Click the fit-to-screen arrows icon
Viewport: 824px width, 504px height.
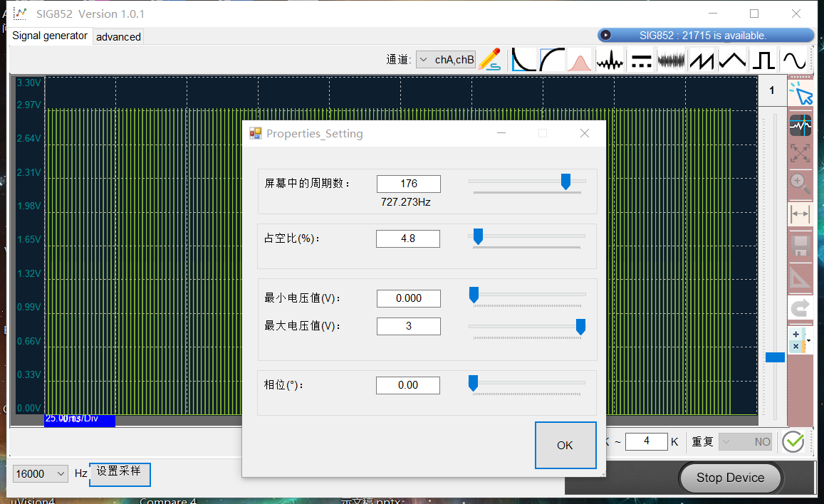click(x=800, y=153)
